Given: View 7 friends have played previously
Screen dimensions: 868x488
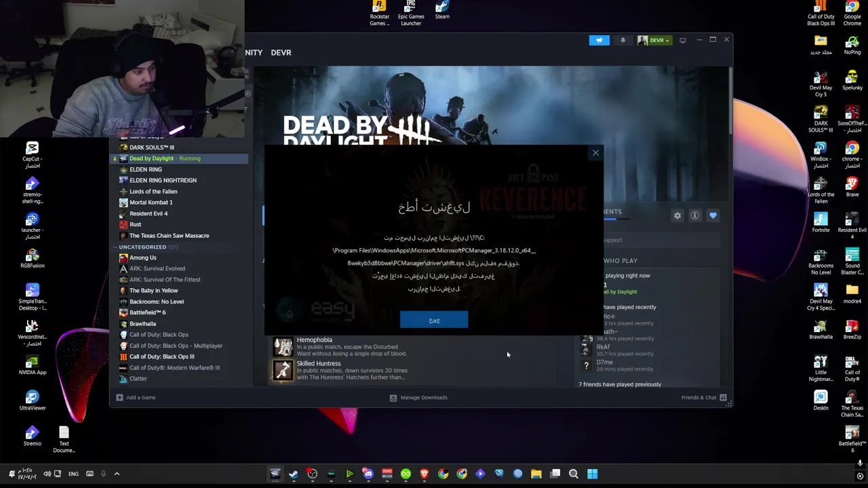Looking at the screenshot, I should (620, 384).
